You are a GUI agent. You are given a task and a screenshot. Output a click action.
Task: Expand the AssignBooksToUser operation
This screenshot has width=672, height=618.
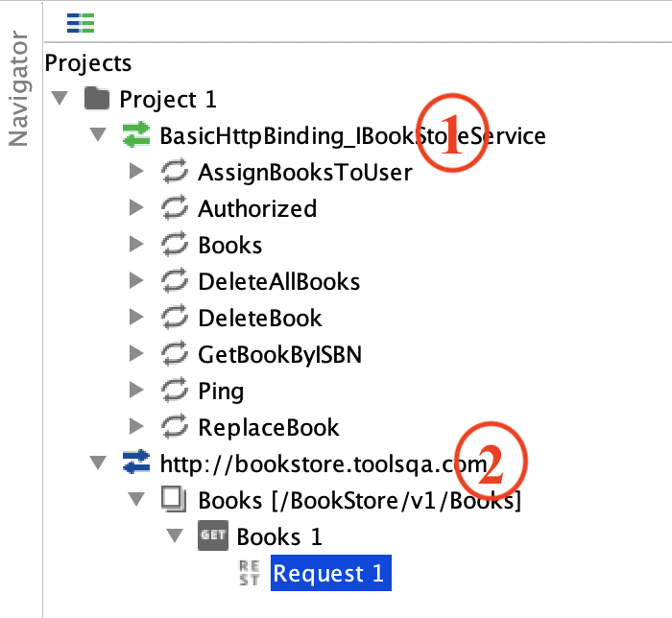[x=136, y=173]
